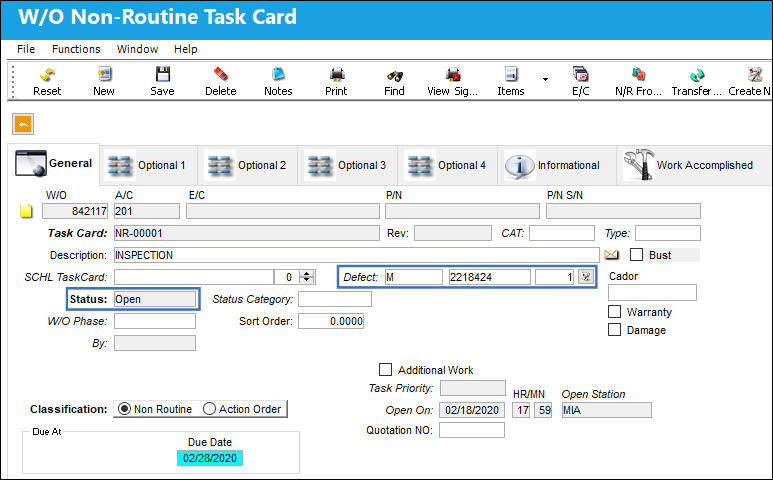Open the File menu
The width and height of the screenshot is (773, 480).
[26, 49]
